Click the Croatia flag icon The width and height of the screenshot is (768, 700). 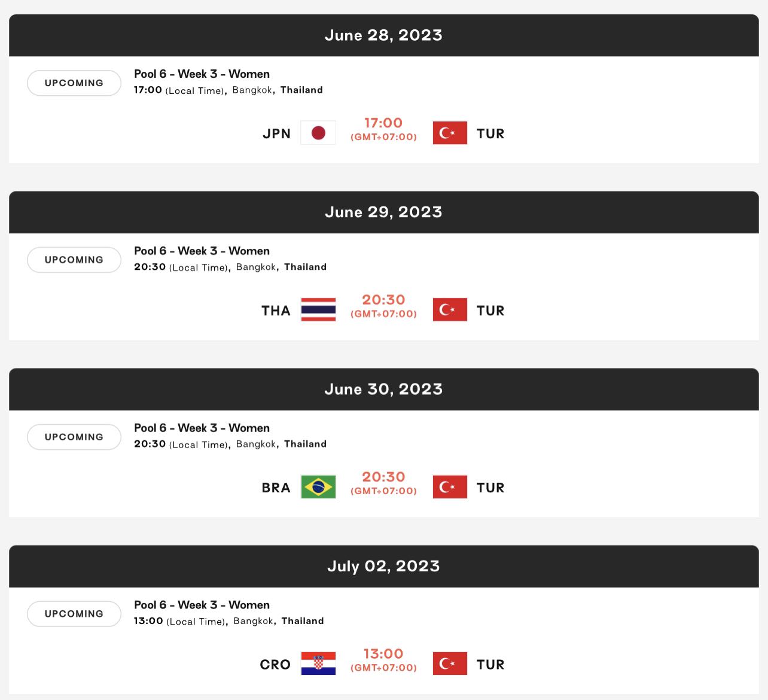pyautogui.click(x=318, y=664)
